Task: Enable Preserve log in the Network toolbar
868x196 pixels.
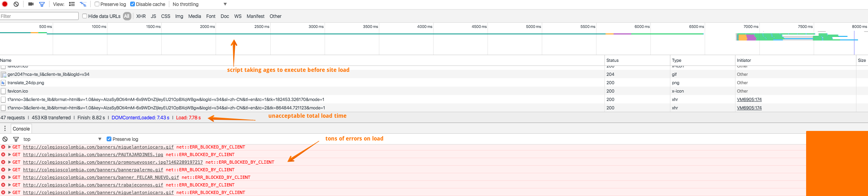Action: coord(97,4)
